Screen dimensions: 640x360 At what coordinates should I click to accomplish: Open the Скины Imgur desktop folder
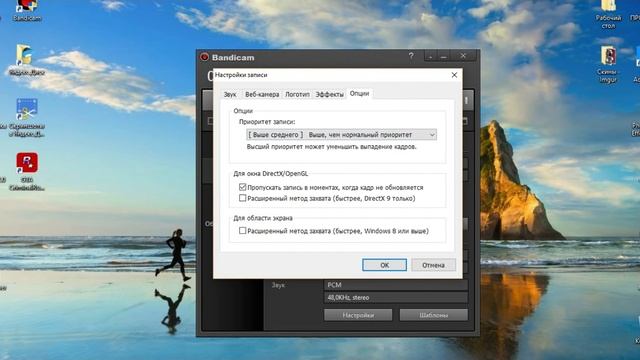click(x=608, y=64)
